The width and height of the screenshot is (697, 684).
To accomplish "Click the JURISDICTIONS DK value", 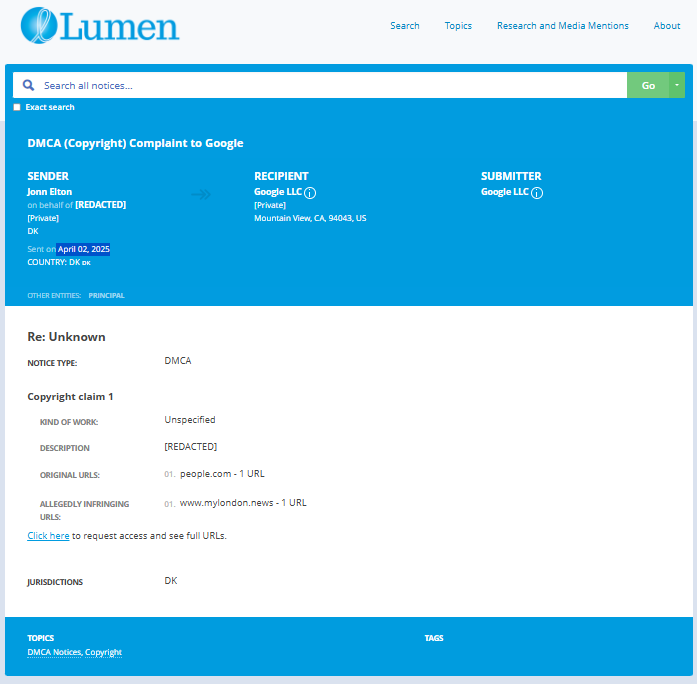I will [x=171, y=581].
